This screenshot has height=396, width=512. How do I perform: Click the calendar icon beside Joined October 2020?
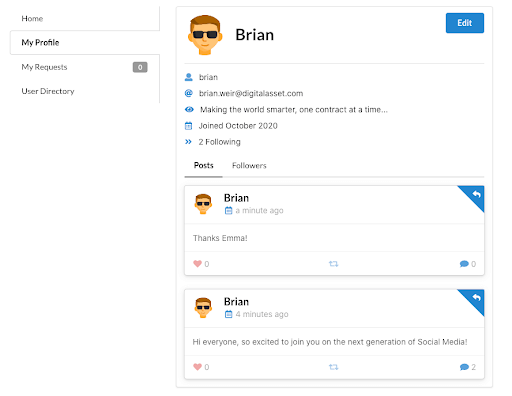[x=189, y=126]
